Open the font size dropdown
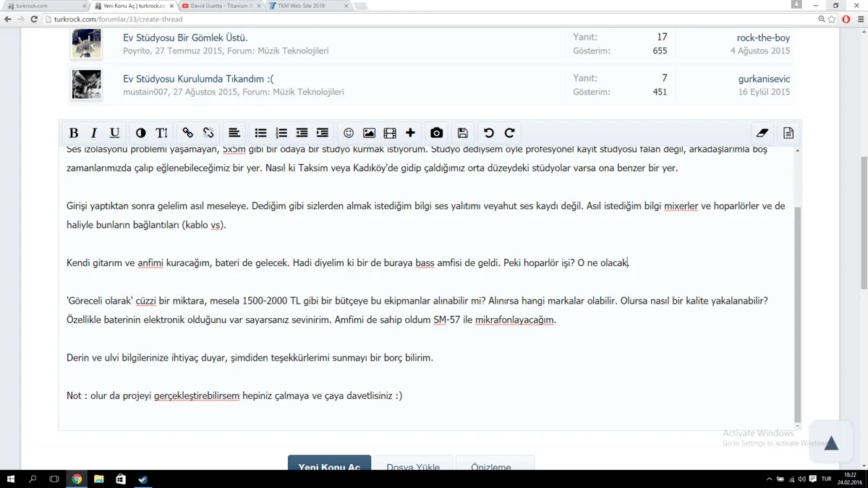This screenshot has height=488, width=868. click(161, 133)
